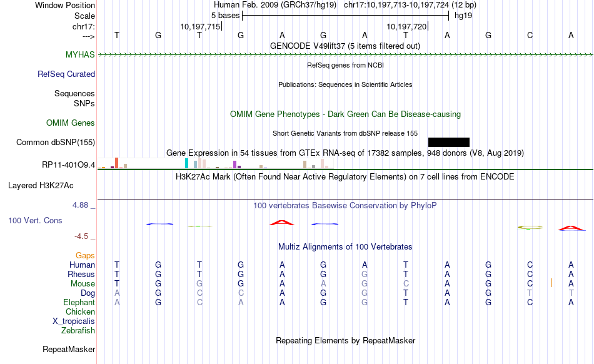Click the H3K27Ac Mark track title
The height and width of the screenshot is (364, 594).
point(345,177)
